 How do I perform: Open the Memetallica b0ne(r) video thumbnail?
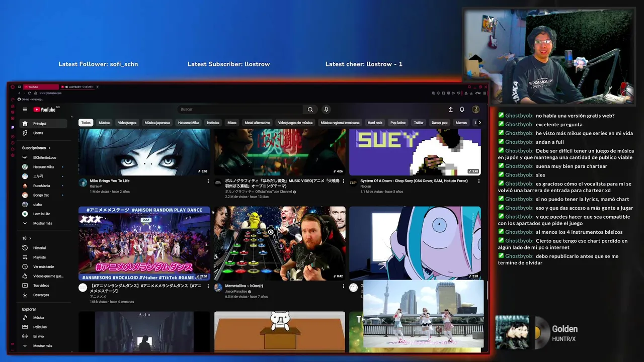point(280,243)
